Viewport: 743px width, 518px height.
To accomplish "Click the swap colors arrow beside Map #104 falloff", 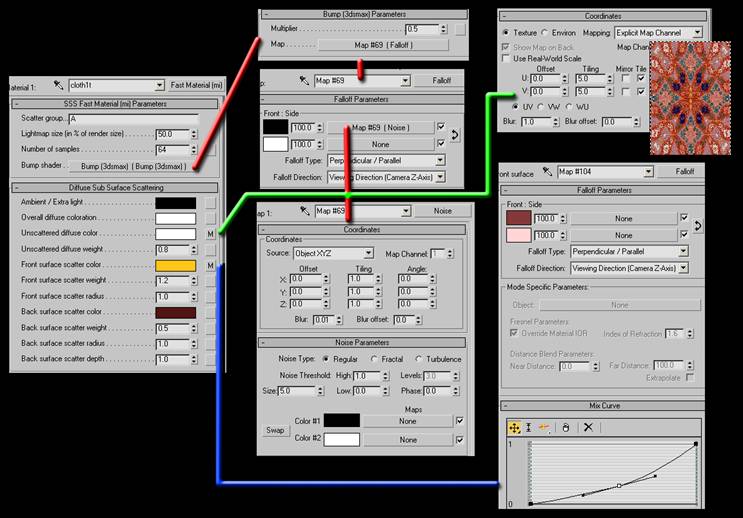I will (x=696, y=226).
